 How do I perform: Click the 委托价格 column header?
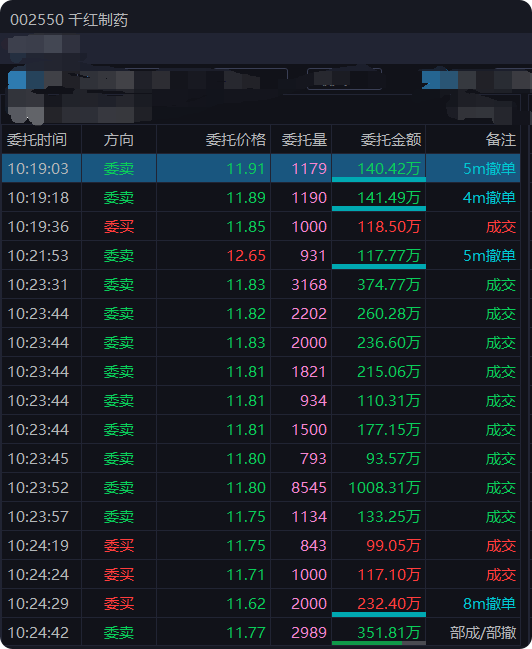236,140
